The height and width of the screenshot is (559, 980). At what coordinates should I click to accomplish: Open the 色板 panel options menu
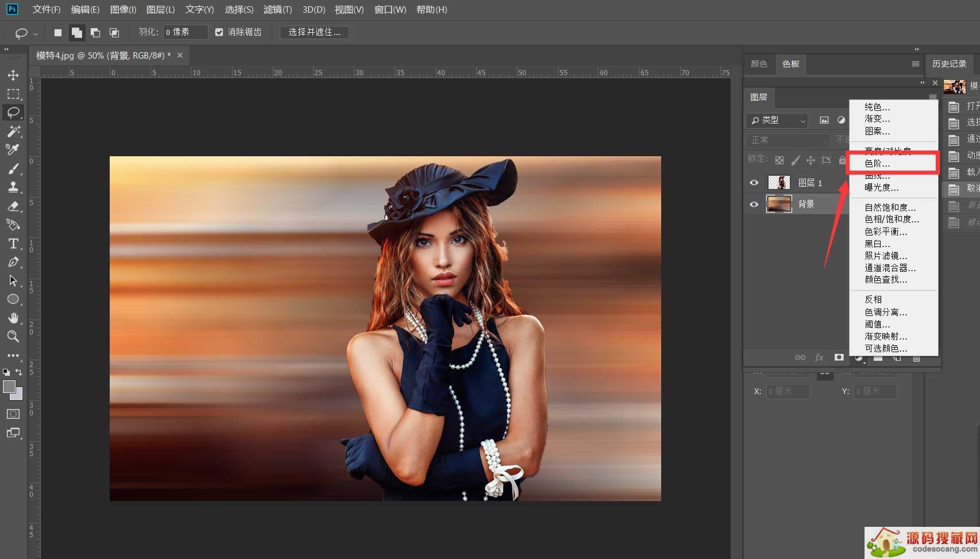(916, 64)
